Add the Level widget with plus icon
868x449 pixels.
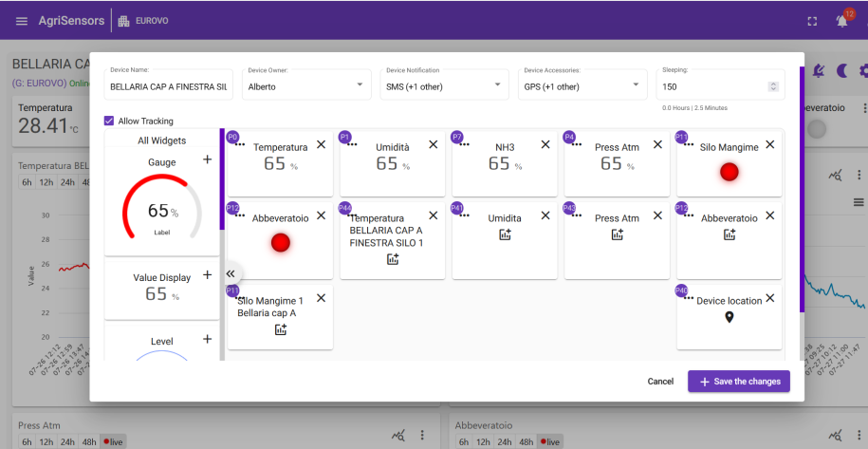208,339
